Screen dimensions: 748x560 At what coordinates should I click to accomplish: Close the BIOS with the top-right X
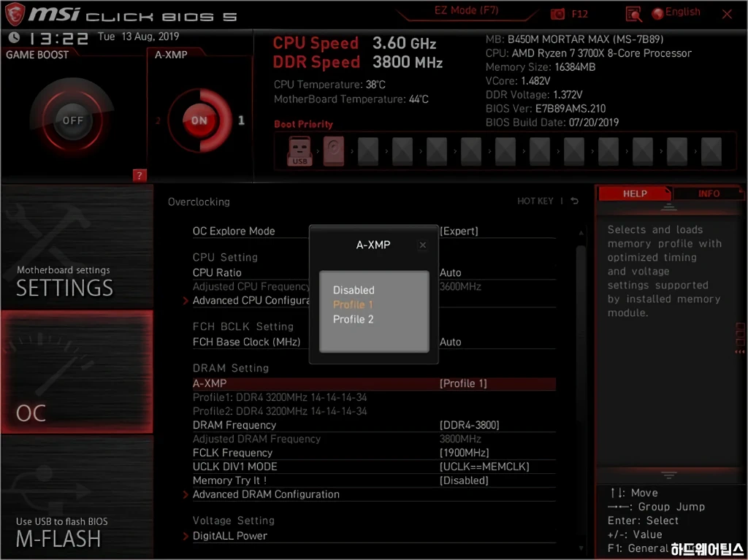pos(727,15)
